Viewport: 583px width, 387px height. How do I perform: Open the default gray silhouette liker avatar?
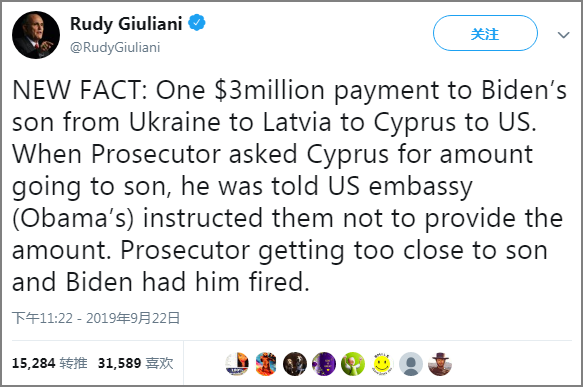coord(411,364)
